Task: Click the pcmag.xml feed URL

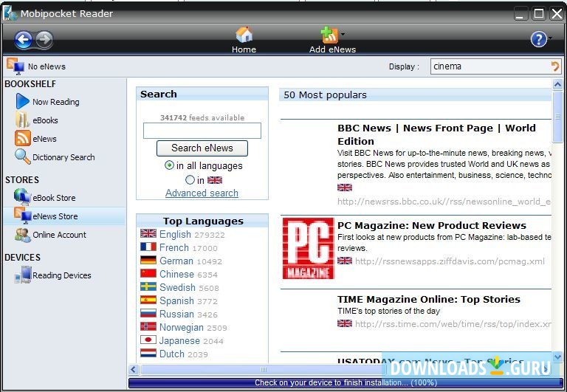Action: (450, 261)
